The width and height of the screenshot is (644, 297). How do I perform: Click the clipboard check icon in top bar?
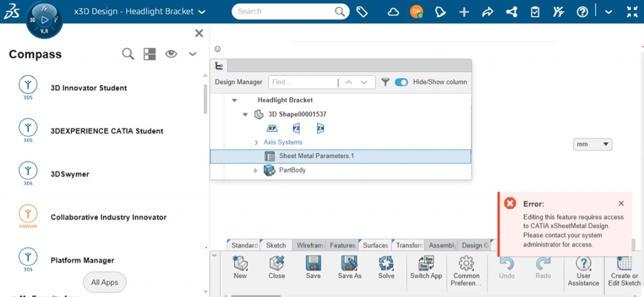(x=535, y=12)
